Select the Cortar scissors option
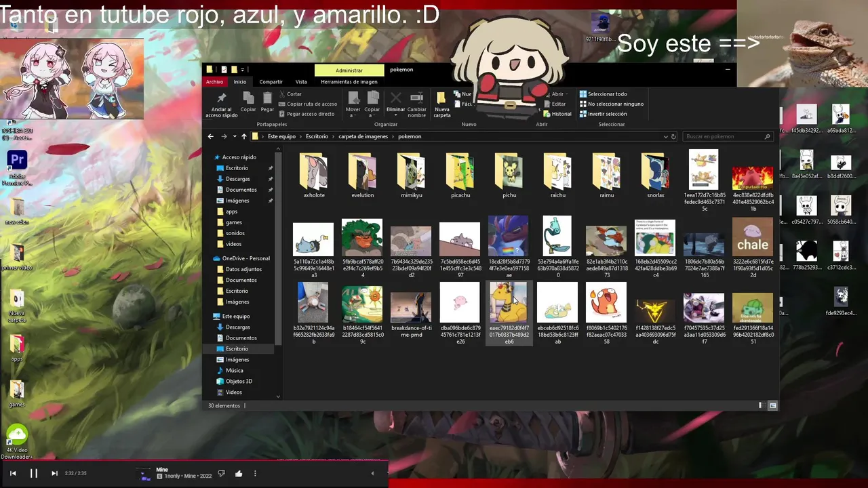Image resolution: width=868 pixels, height=488 pixels. pos(290,94)
